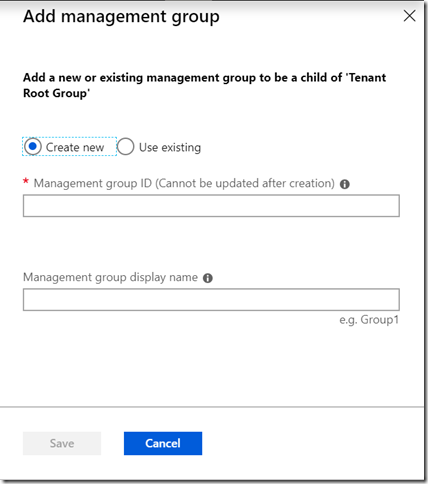Show info tooltip for Management group ID

345,184
